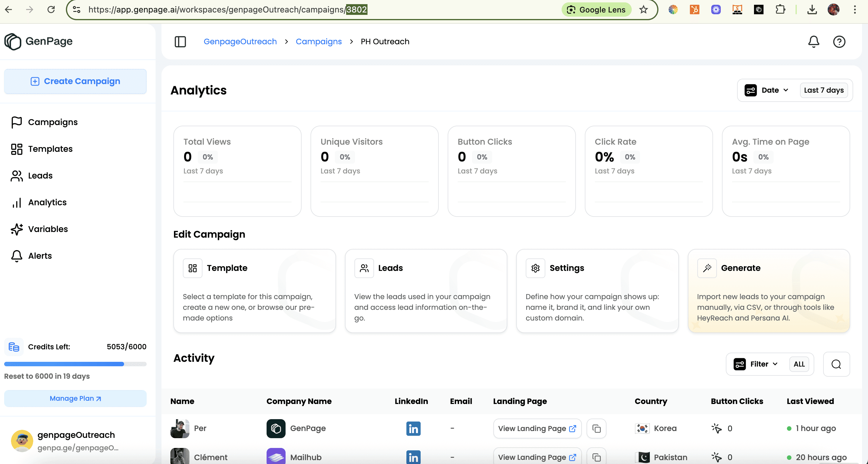Open Per's LinkedIn profile icon
Screen dimensions: 868x464
pyautogui.click(x=413, y=428)
